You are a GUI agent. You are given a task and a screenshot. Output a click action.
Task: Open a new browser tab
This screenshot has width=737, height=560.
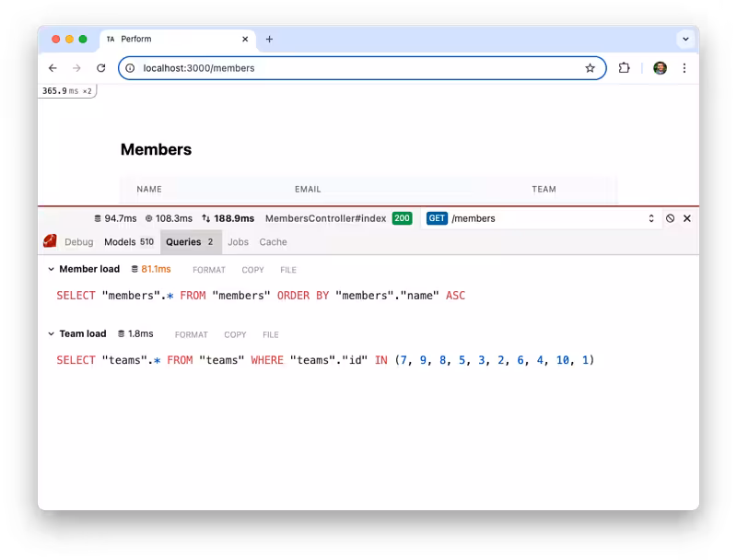[x=269, y=39]
